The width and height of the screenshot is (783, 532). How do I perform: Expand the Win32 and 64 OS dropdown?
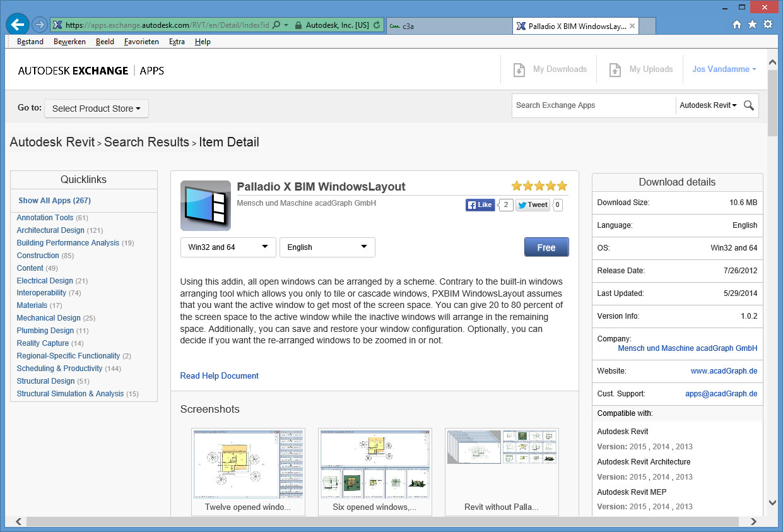click(x=228, y=247)
